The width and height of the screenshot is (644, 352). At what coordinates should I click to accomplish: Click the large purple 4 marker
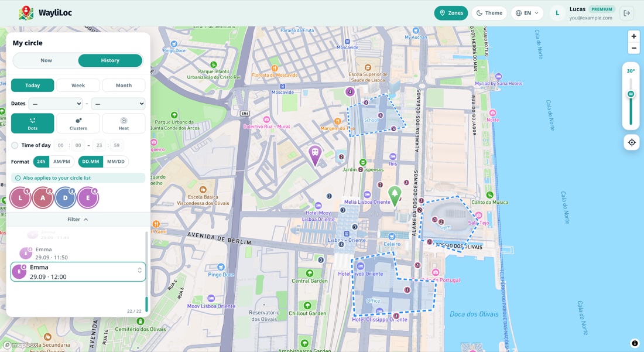click(350, 91)
